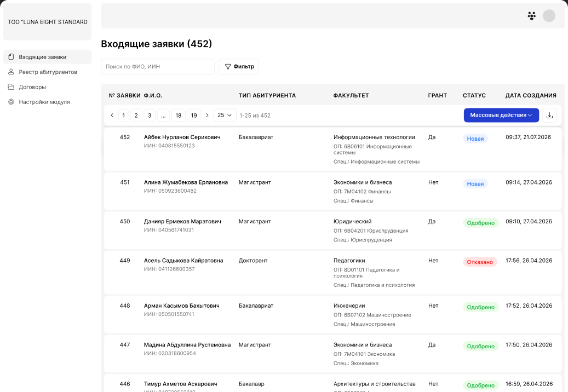Click the Настройки модуля gear icon

tap(12, 102)
